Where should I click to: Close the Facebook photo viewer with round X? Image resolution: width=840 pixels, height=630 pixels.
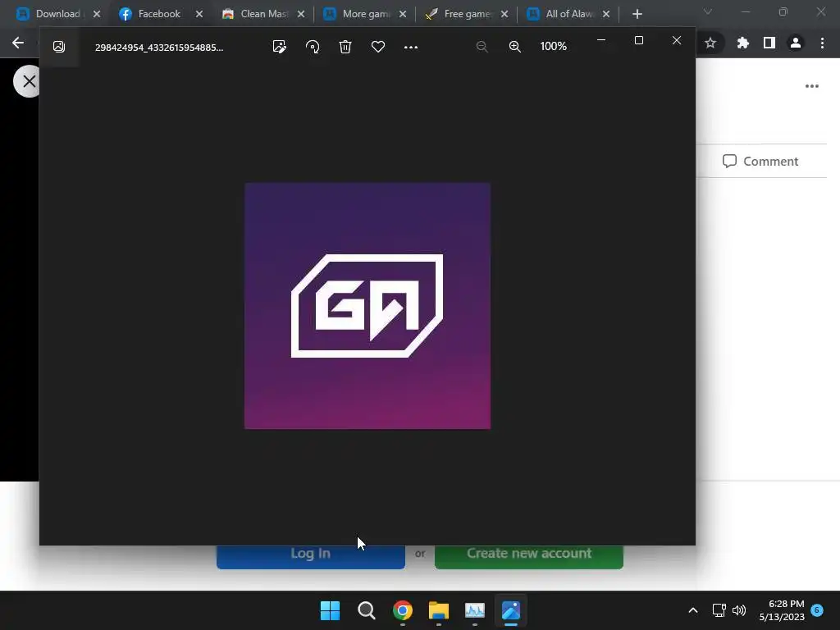point(27,81)
